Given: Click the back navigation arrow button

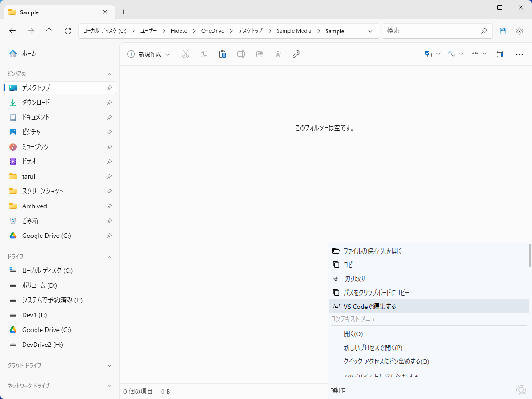Looking at the screenshot, I should (12, 31).
